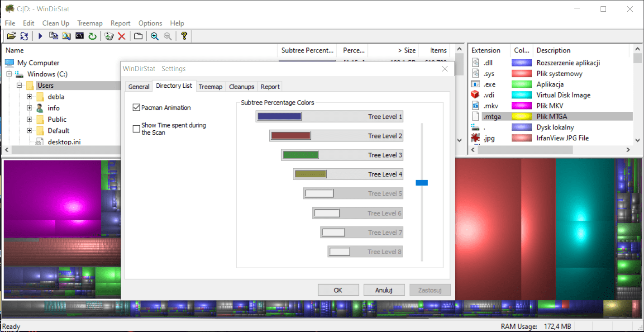Open the Options menu

point(150,23)
